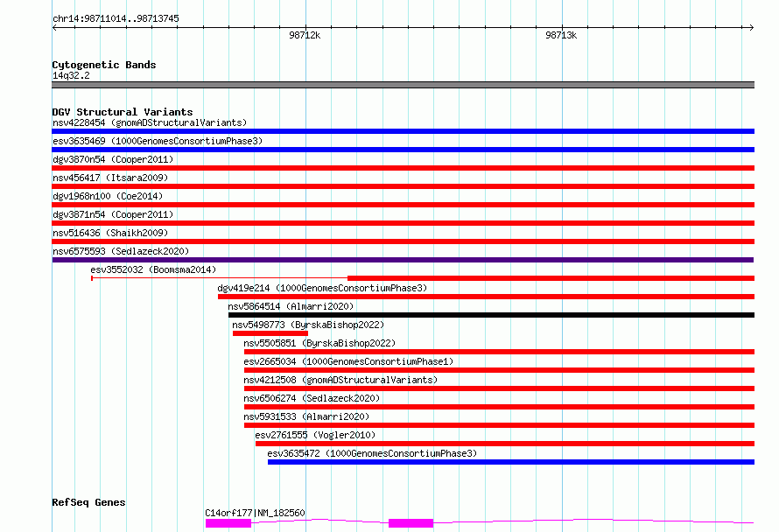The image size is (779, 532).
Task: Click the blue bar of esv3635472
Action: (x=510, y=463)
